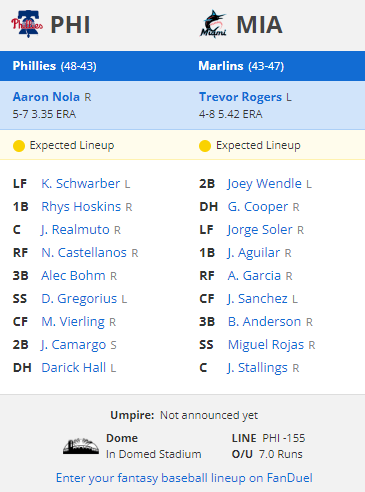
Task: Open Rhys Hoskins player page
Action: click(81, 207)
